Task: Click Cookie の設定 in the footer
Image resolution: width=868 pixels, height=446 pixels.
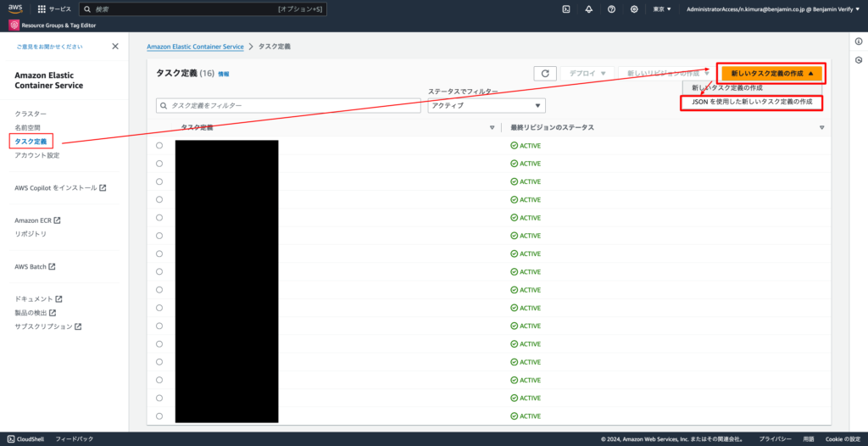Action: [843, 439]
